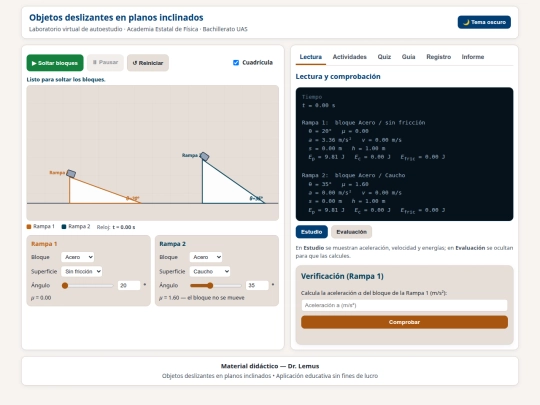The height and width of the screenshot is (405, 540).
Task: Open the Lectura tab
Action: pos(310,57)
